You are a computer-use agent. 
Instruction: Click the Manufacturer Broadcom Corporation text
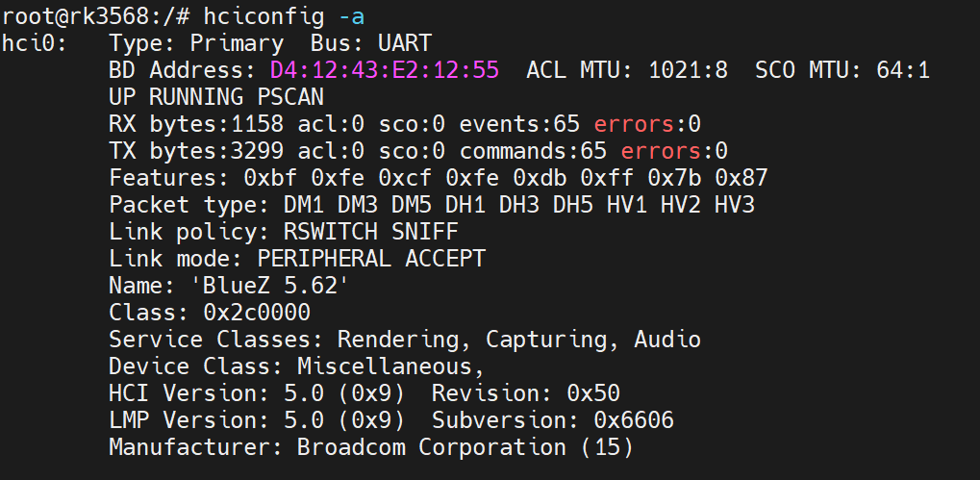371,447
